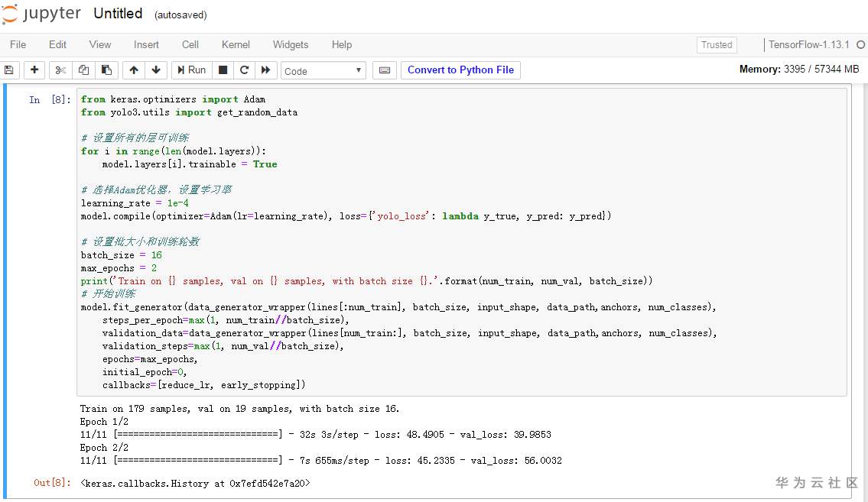Image resolution: width=868 pixels, height=502 pixels.
Task: Move selected cell down arrow
Action: click(x=156, y=70)
